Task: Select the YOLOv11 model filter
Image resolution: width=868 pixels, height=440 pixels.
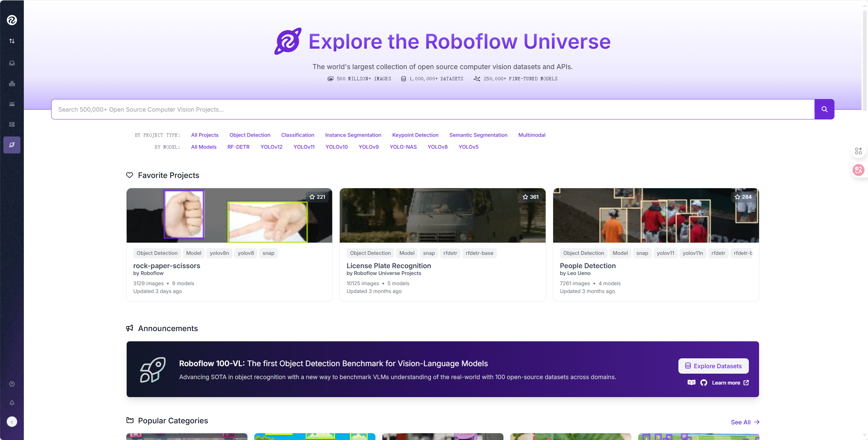Action: pos(304,147)
